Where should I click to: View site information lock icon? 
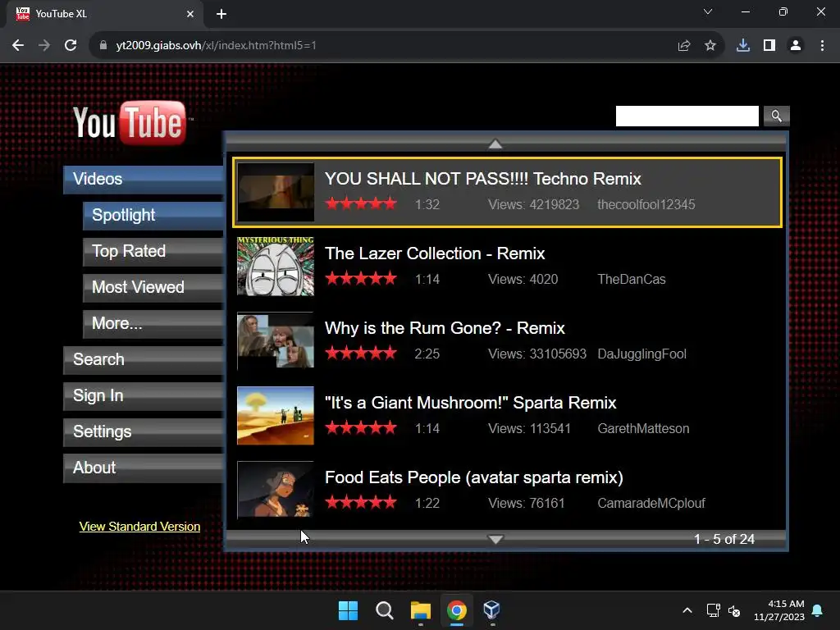[103, 46]
